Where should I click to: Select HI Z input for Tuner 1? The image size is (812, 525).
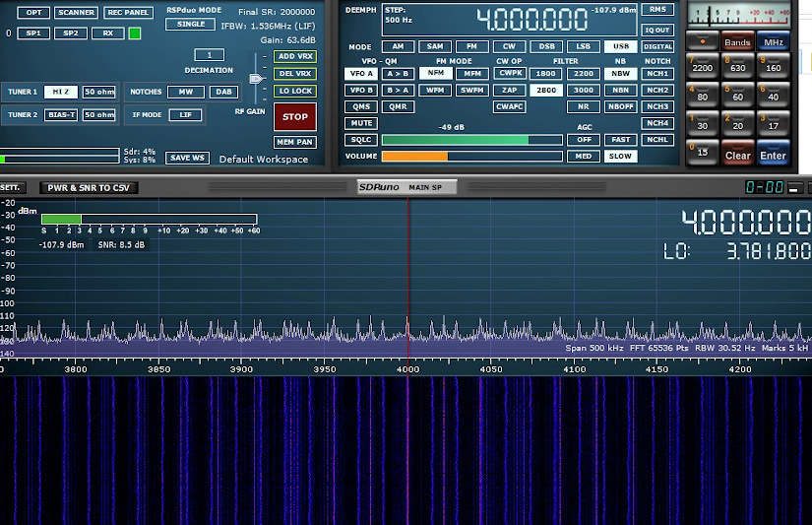click(61, 92)
